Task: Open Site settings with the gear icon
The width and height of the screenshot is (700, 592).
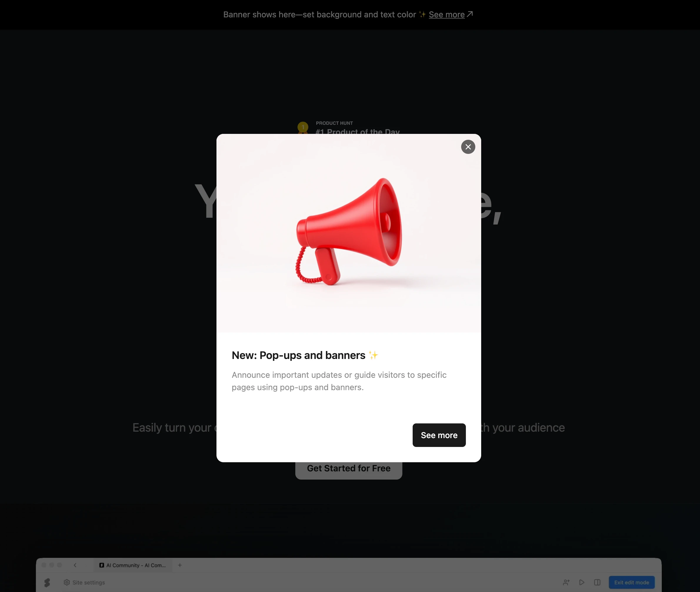Action: click(84, 582)
